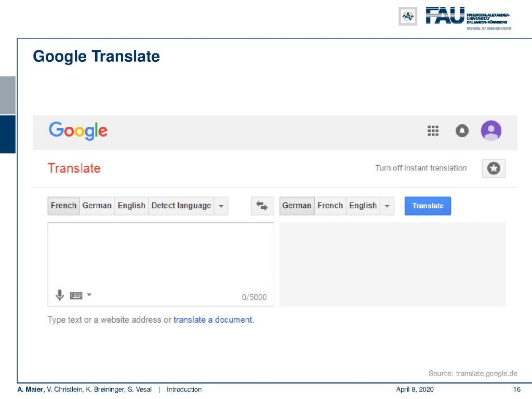Image resolution: width=532 pixels, height=399 pixels.
Task: Click the pattern recognition lab logo
Action: (x=408, y=16)
